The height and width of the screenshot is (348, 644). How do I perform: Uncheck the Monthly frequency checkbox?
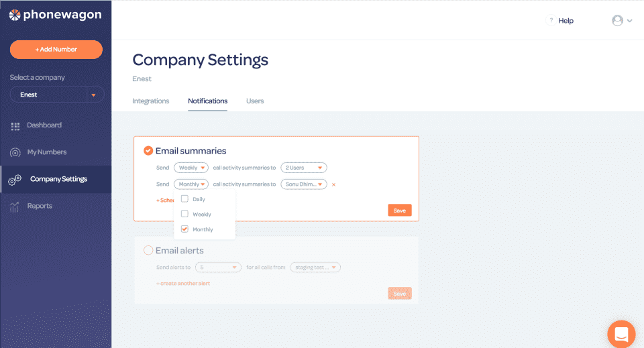[x=184, y=229]
